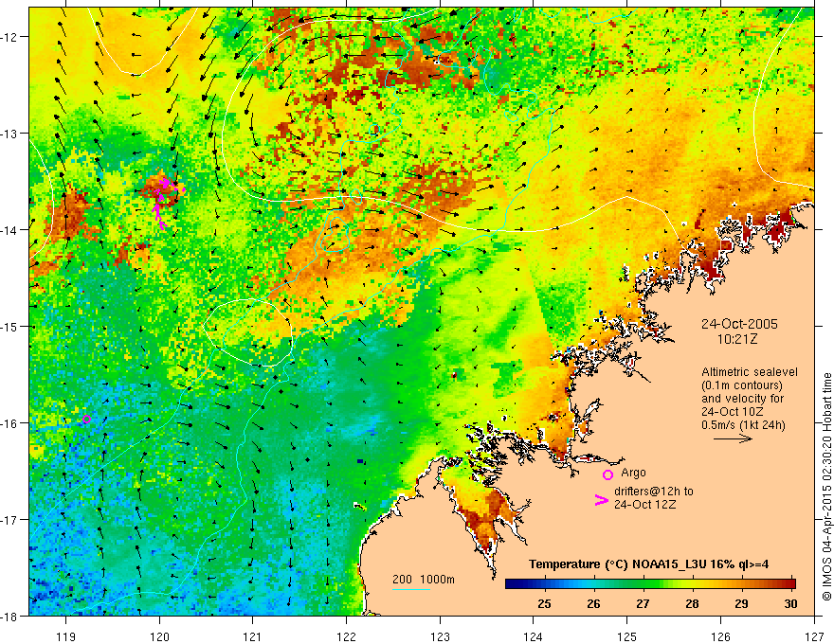
Task: Click the longitude label 124
Action: [x=534, y=636]
